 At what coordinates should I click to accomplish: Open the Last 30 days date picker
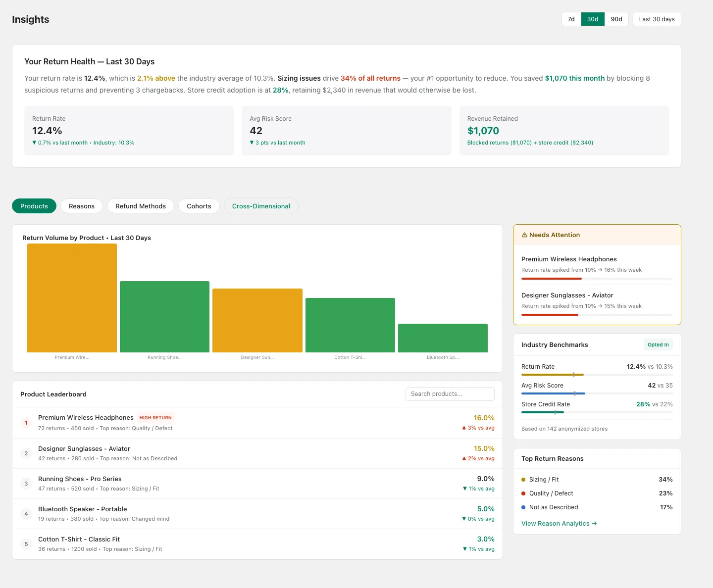tap(657, 19)
